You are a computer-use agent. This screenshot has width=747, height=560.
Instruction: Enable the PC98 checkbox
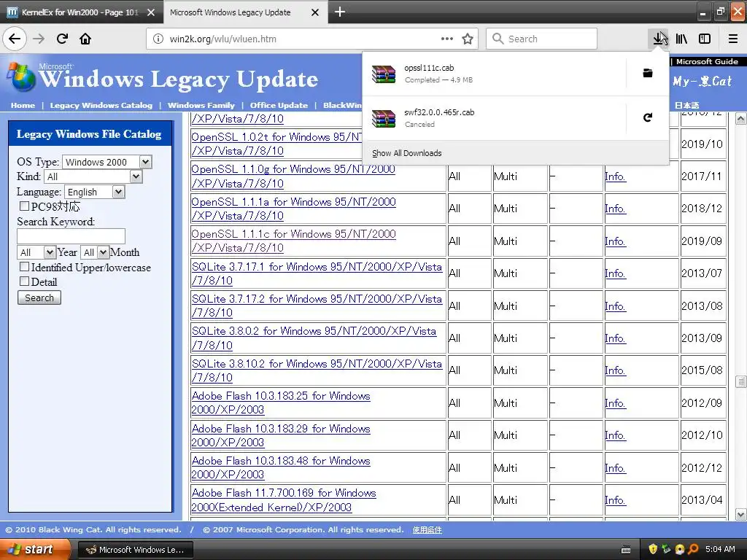coord(24,206)
